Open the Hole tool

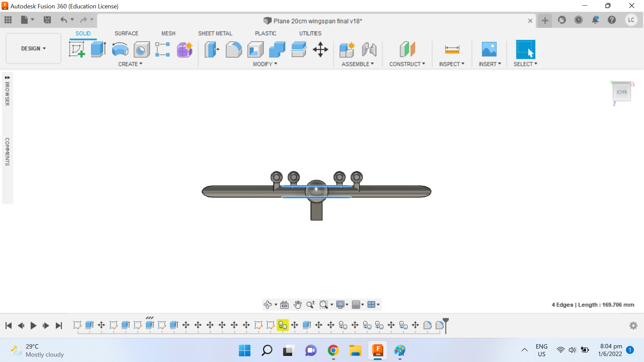click(141, 49)
